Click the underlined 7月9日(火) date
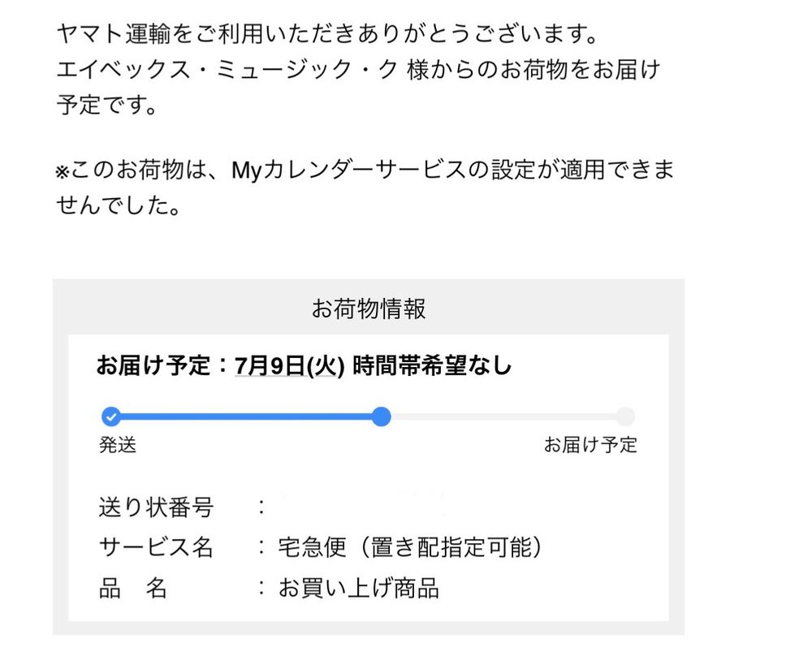The image size is (812, 656). pos(290,366)
